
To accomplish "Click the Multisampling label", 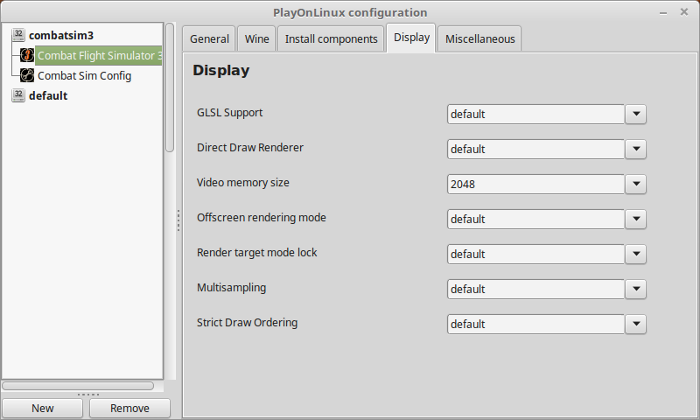I will 232,288.
